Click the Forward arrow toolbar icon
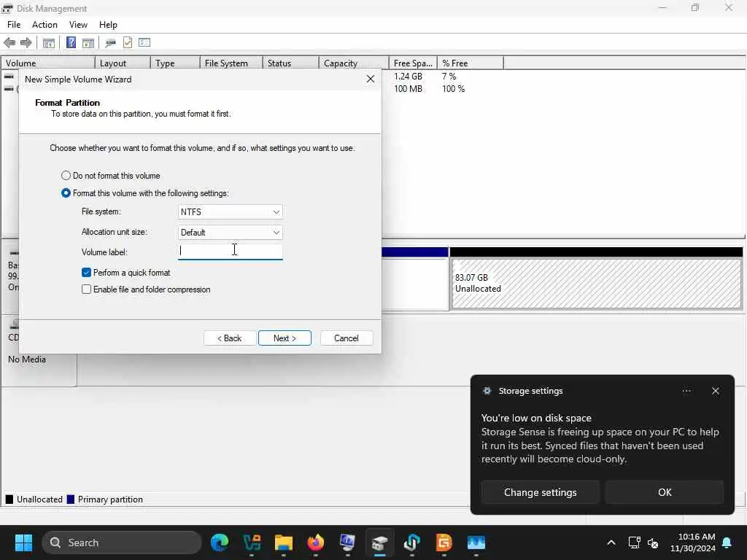 [x=26, y=43]
